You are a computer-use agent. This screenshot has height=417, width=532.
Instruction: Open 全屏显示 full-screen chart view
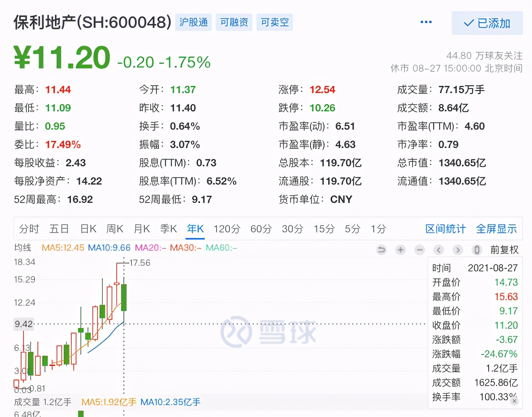click(x=496, y=229)
